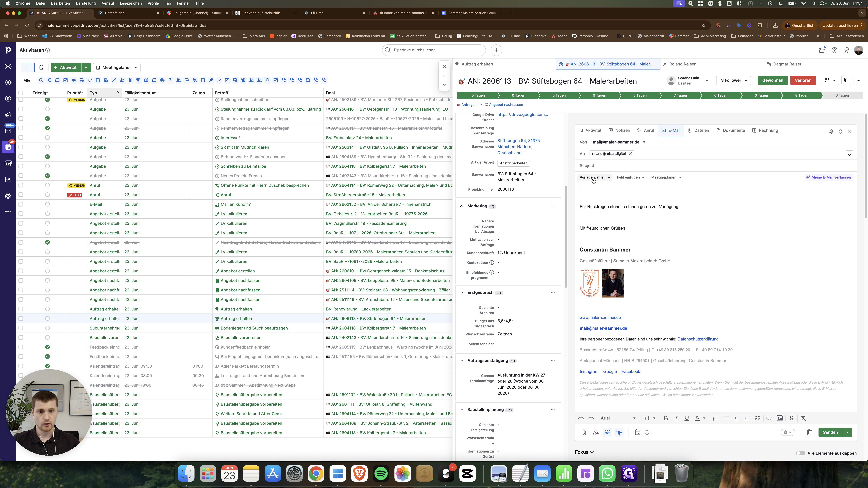Filter activities by the wifi icon type
The height and width of the screenshot is (488, 868).
[x=90, y=80]
